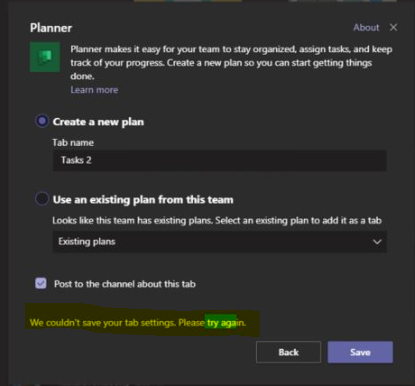415x386 pixels.
Task: Choose the Use an existing plan radio button
Action: point(42,199)
